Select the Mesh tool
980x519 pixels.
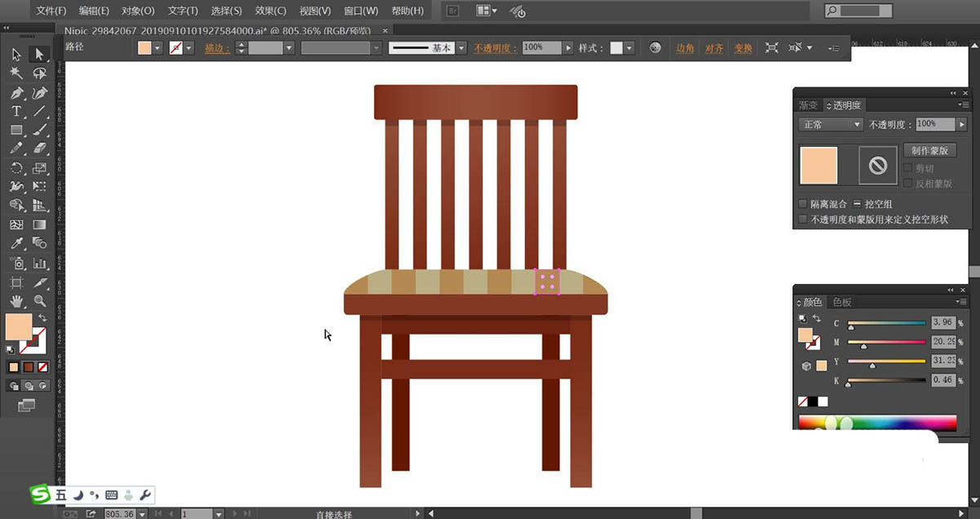pyautogui.click(x=16, y=224)
